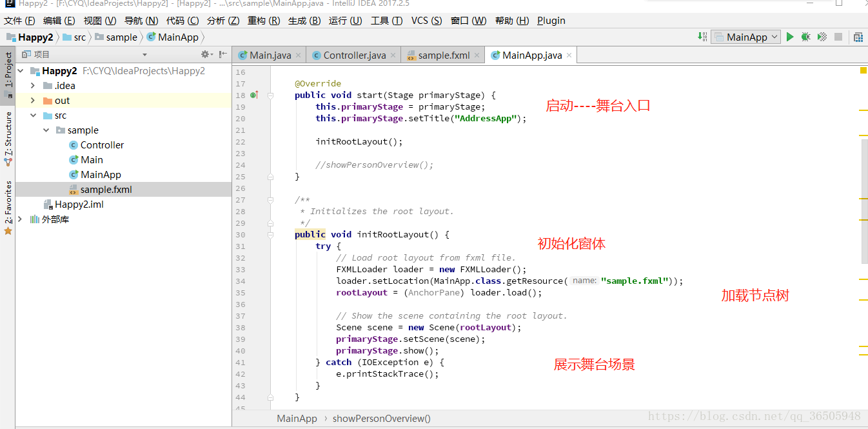Toggle code fold marker at line 27
This screenshot has width=868, height=429.
(x=271, y=199)
